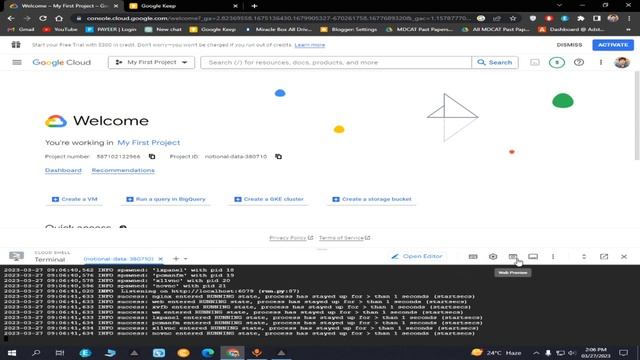Click the Google Cloud logo
This screenshot has height=360, width=640.
[x=62, y=62]
